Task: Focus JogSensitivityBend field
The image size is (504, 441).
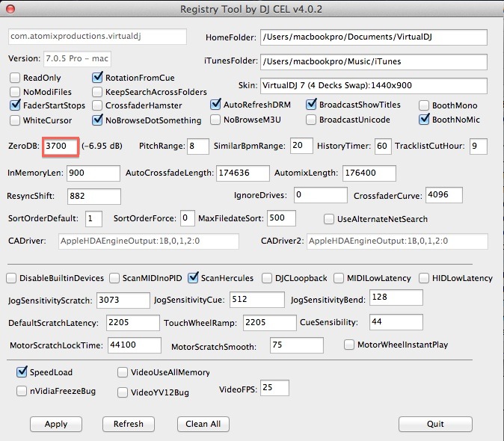Action: pyautogui.click(x=396, y=297)
